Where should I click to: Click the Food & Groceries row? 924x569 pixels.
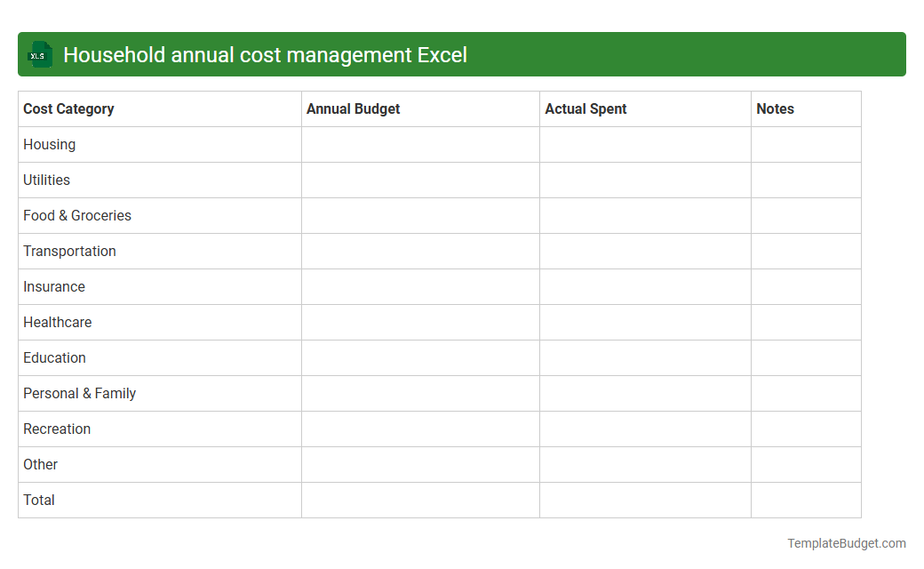point(76,215)
